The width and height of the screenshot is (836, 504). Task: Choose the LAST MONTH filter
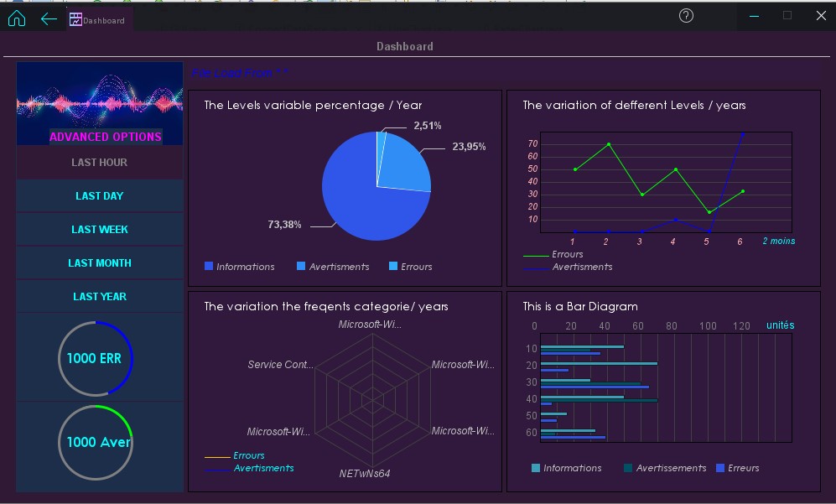click(100, 263)
